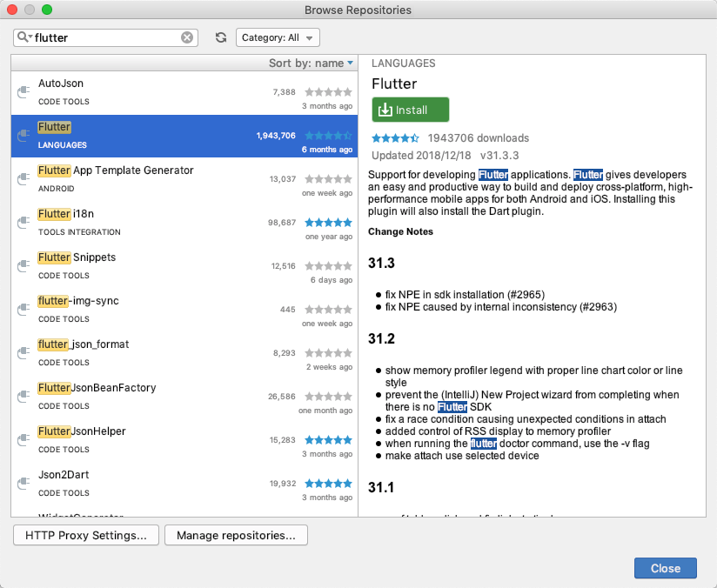
Task: Click the 31.1 version heading
Action: (381, 487)
